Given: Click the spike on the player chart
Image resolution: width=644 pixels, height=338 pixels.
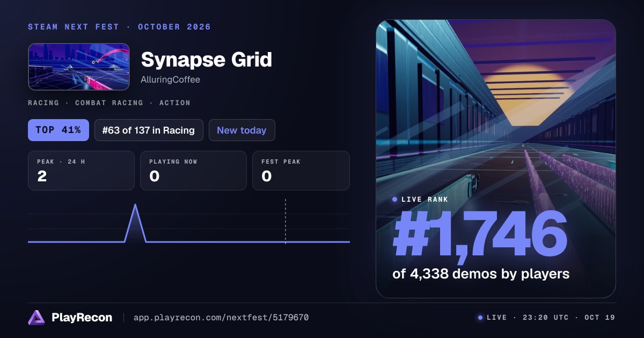Looking at the screenshot, I should 135,223.
